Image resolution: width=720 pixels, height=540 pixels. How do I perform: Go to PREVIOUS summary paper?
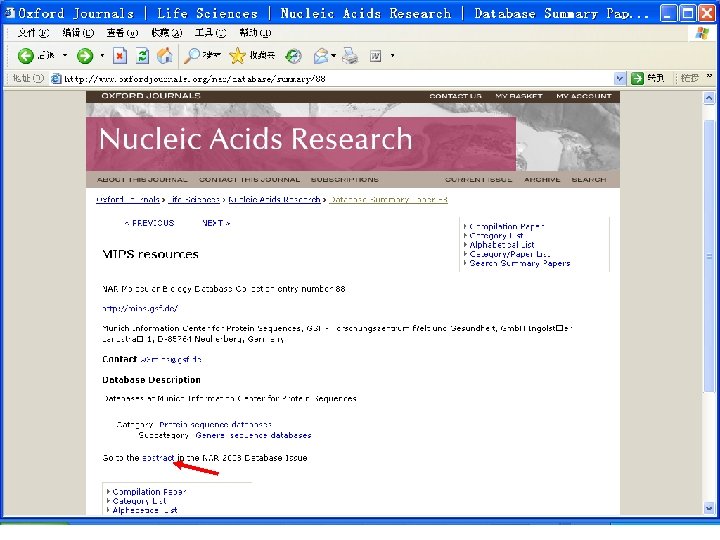pyautogui.click(x=149, y=223)
